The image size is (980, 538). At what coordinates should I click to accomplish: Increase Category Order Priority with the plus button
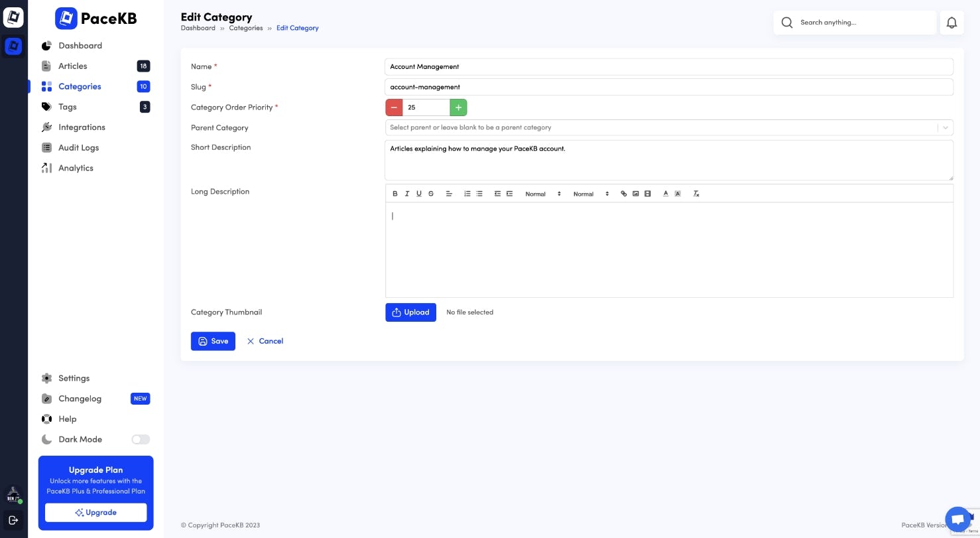[458, 107]
